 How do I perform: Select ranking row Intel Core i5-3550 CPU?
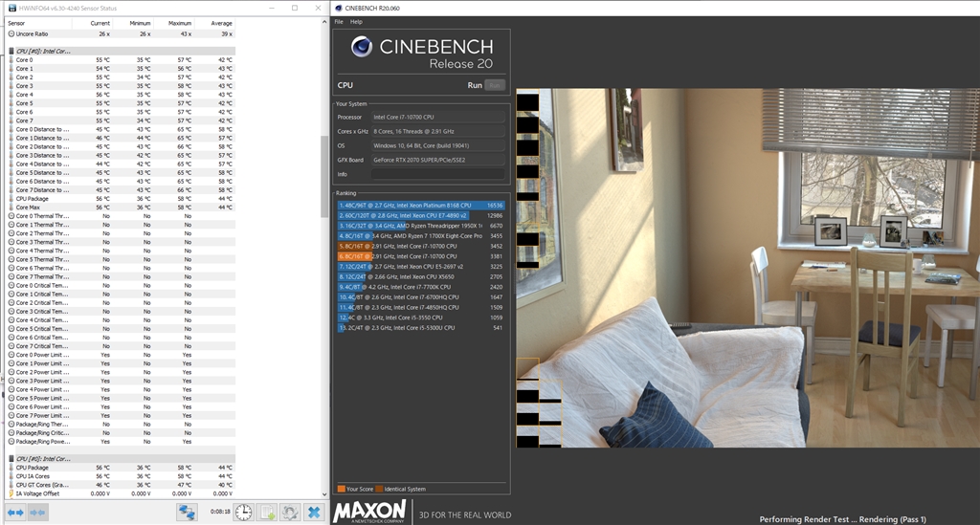point(421,317)
